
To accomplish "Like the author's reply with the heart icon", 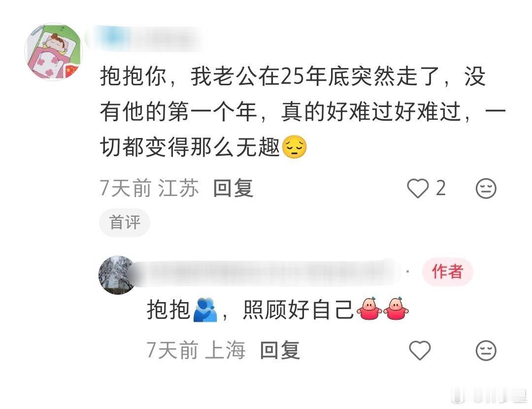I will point(420,350).
